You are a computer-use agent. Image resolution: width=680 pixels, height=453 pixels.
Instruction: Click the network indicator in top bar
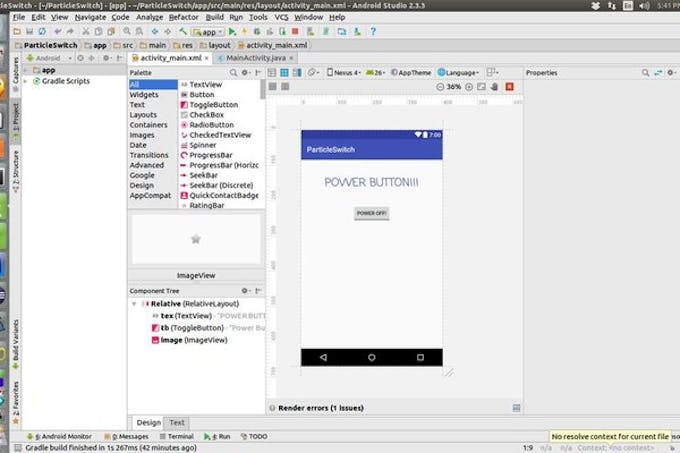(612, 6)
